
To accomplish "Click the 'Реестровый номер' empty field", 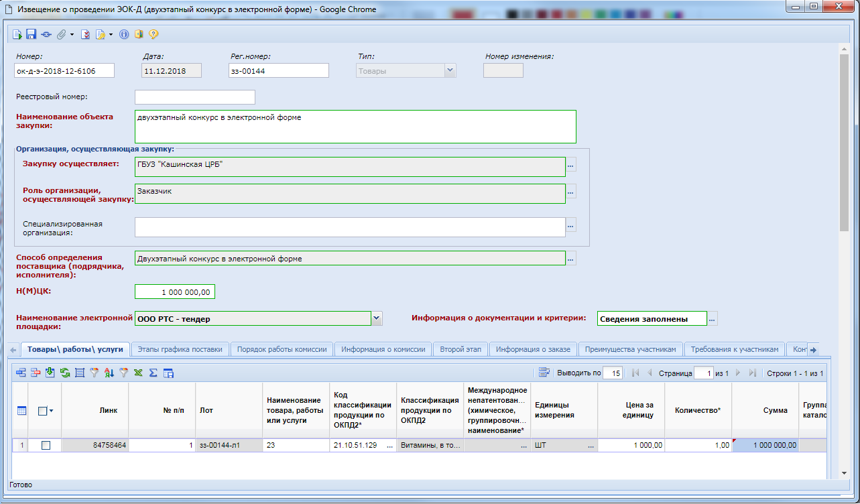I will 195,97.
